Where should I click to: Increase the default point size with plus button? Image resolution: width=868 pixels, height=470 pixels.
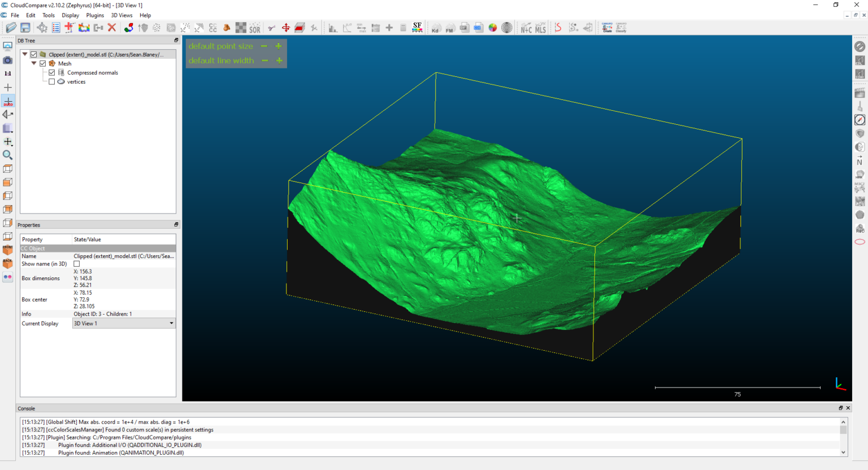tap(279, 46)
